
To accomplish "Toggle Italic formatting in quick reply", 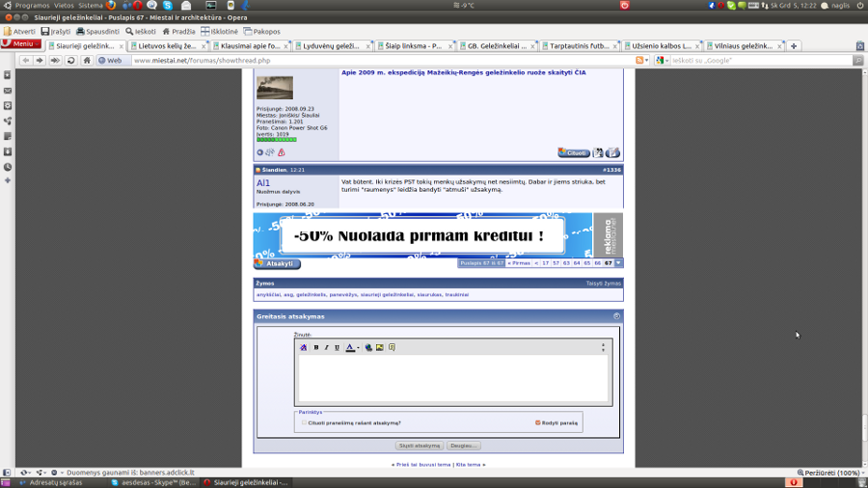I will tap(326, 347).
